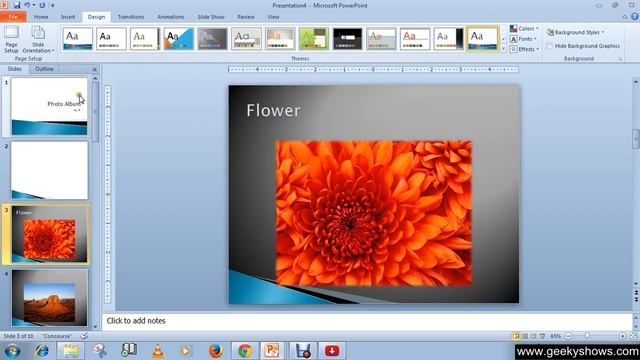Open the Background dialog launcher
Viewport: 640px width, 360px height.
coord(620,59)
